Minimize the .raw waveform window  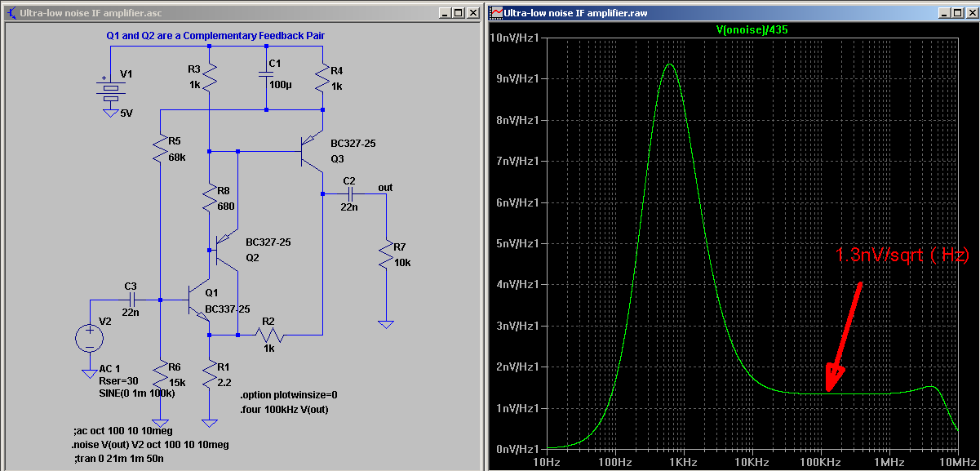click(x=945, y=13)
